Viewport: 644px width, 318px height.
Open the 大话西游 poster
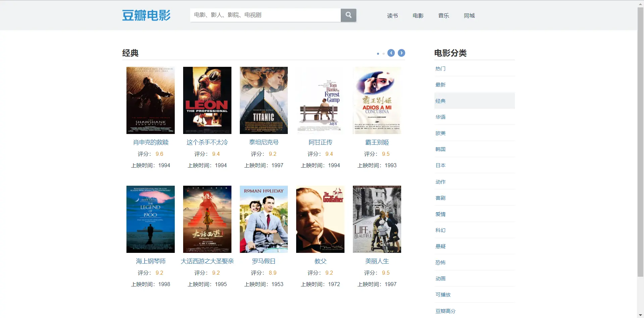207,219
